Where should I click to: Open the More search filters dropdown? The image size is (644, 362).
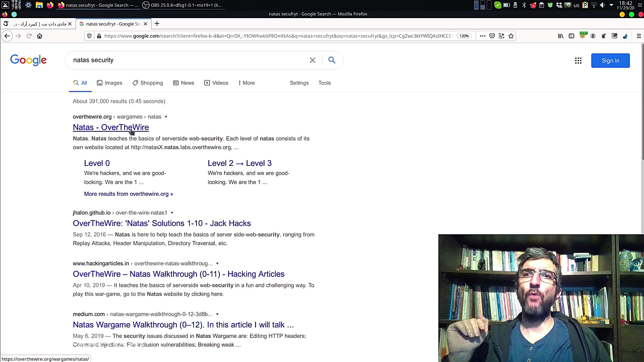pos(247,83)
